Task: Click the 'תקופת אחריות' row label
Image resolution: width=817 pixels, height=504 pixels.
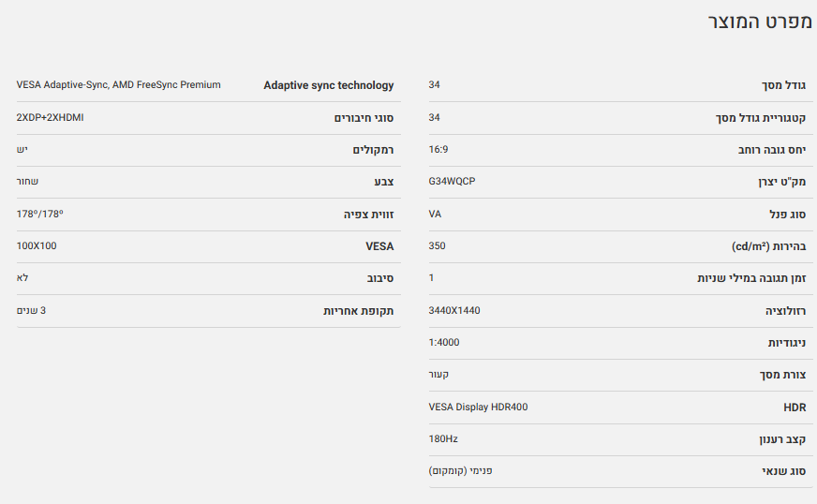Action: pyautogui.click(x=359, y=311)
